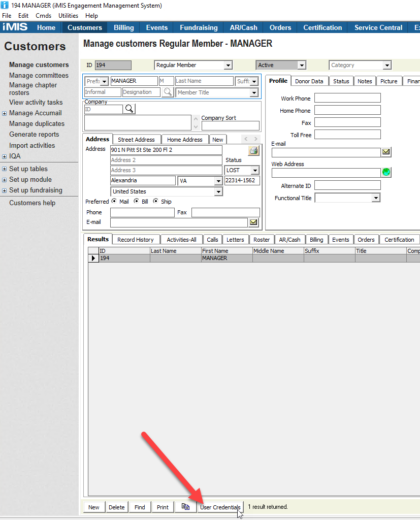Click the envelope icon beside Profile E-mail
The image size is (420, 520).
[x=386, y=152]
